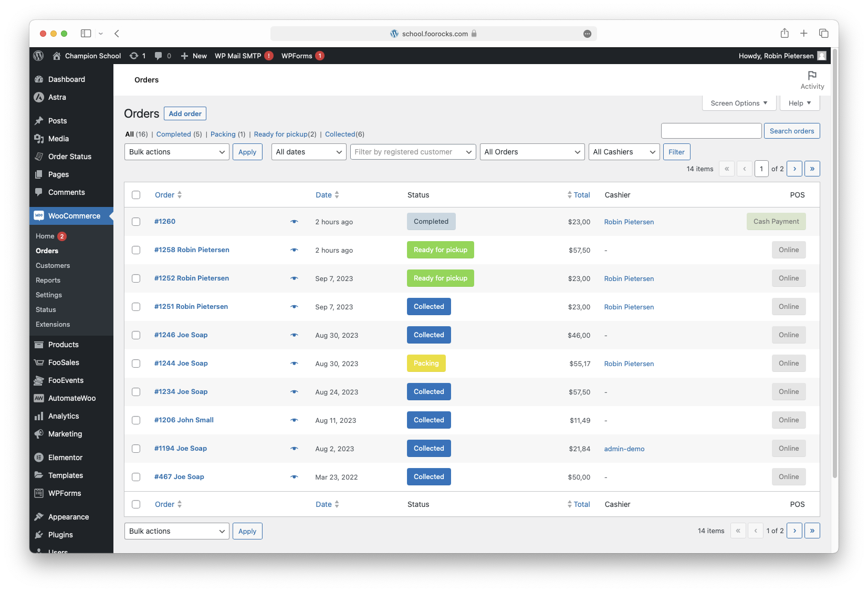This screenshot has width=868, height=592.
Task: Open the Plugins sidebar icon
Action: [x=39, y=535]
